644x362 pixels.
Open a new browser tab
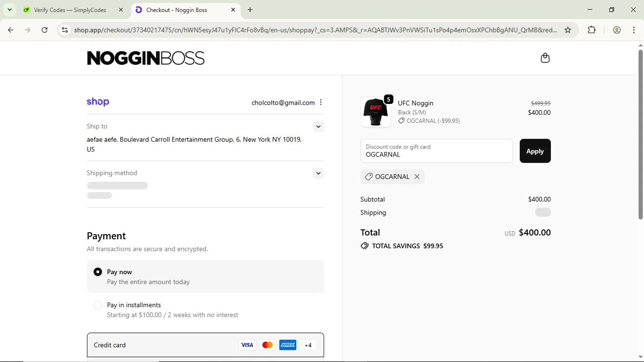click(x=250, y=10)
